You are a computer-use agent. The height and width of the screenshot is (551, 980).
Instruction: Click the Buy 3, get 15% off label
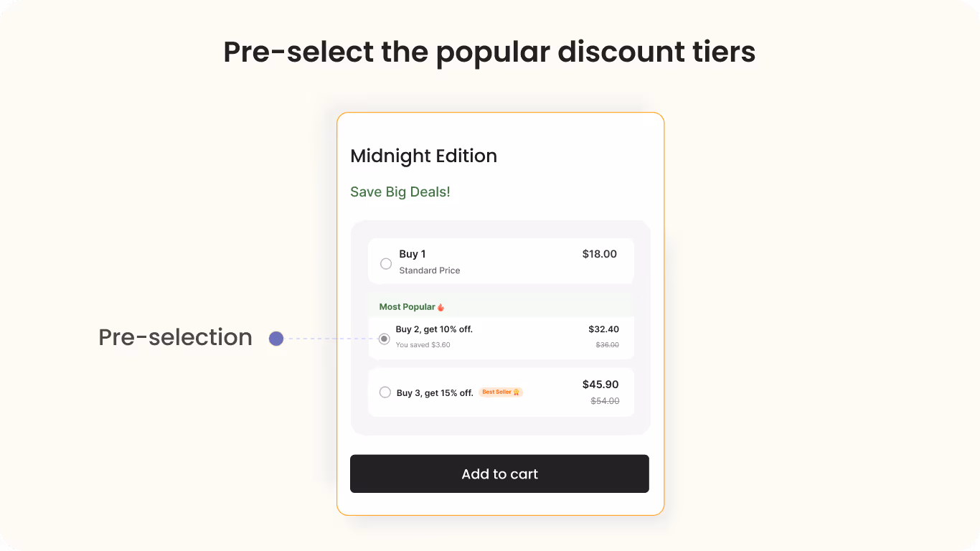435,393
